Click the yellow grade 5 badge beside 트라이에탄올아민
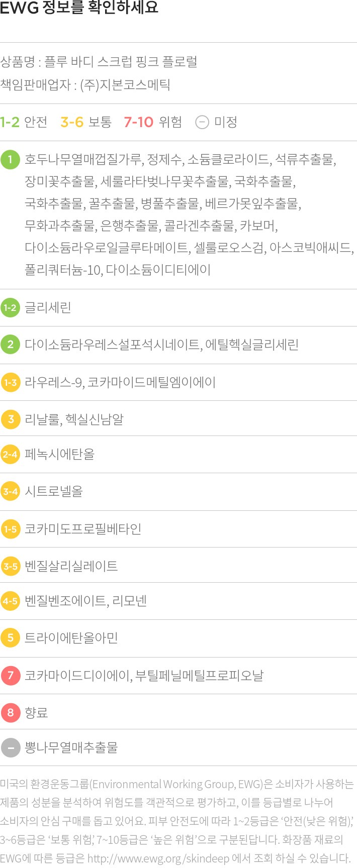Viewport: 357px width, 868px height. tap(10, 638)
